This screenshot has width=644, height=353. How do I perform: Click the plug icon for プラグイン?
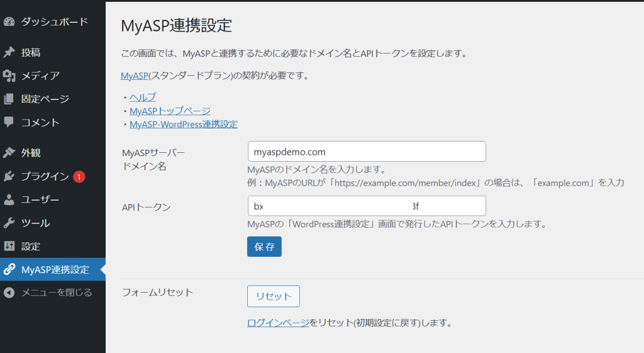[9, 177]
